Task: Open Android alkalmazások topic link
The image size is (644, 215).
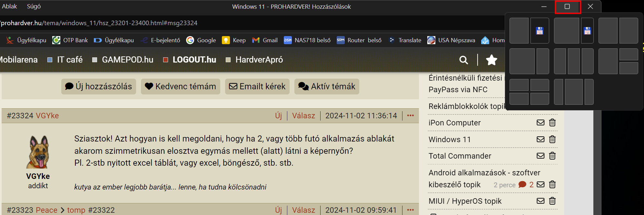Action: (x=484, y=179)
